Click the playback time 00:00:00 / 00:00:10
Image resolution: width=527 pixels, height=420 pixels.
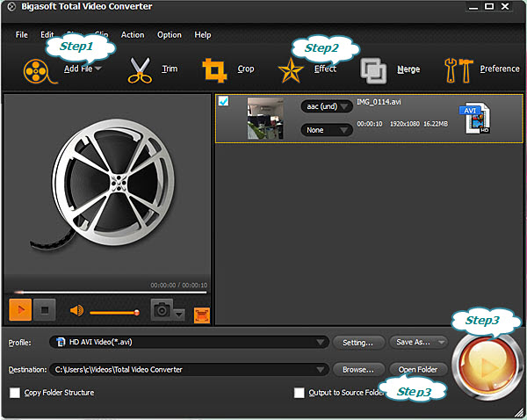point(179,286)
